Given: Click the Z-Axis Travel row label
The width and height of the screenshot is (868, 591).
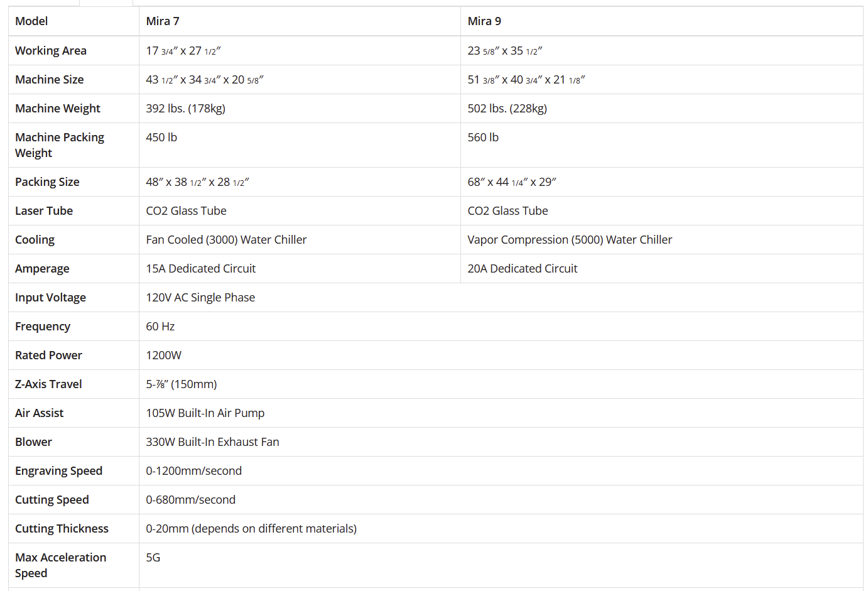Looking at the screenshot, I should (48, 384).
